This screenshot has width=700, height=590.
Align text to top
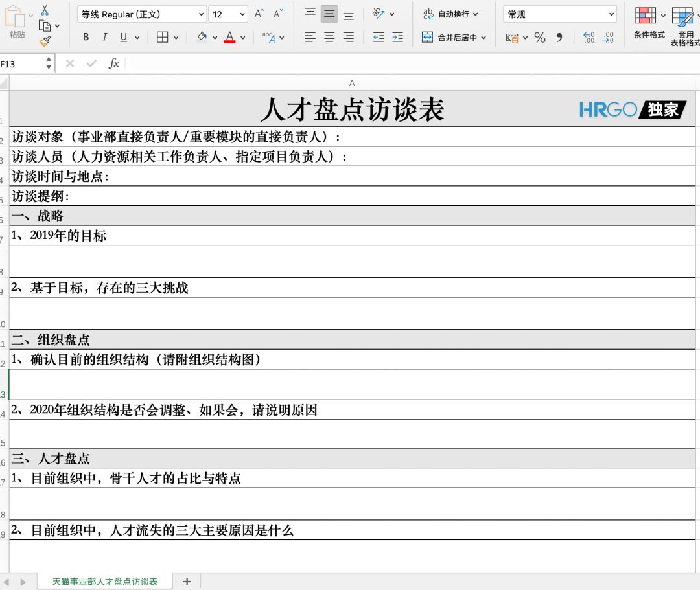(310, 14)
